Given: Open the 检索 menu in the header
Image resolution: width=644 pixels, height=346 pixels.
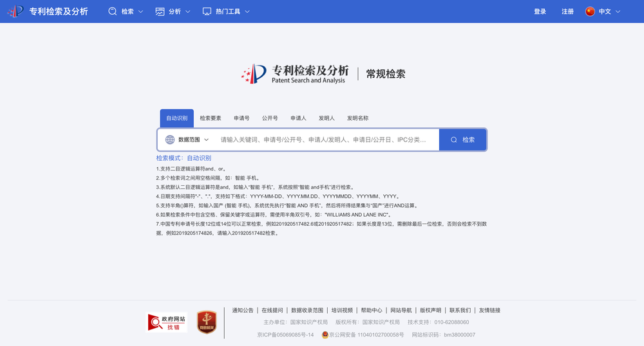Looking at the screenshot, I should [x=126, y=12].
